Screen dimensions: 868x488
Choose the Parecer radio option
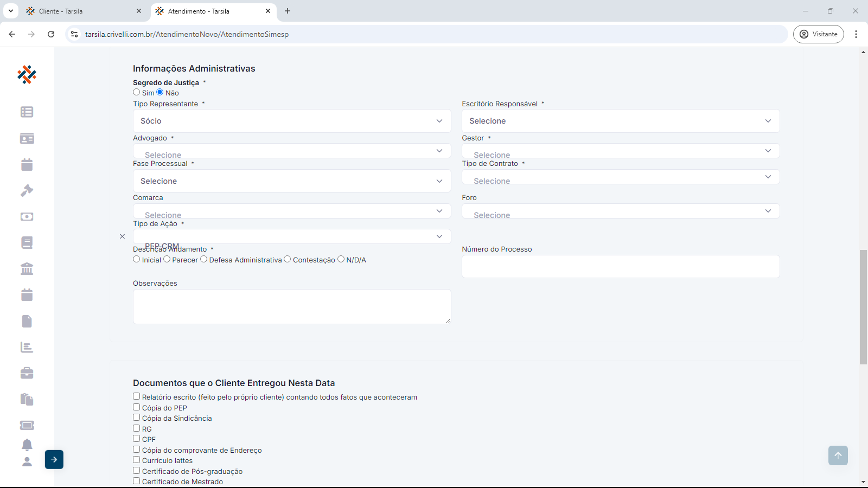point(167,259)
